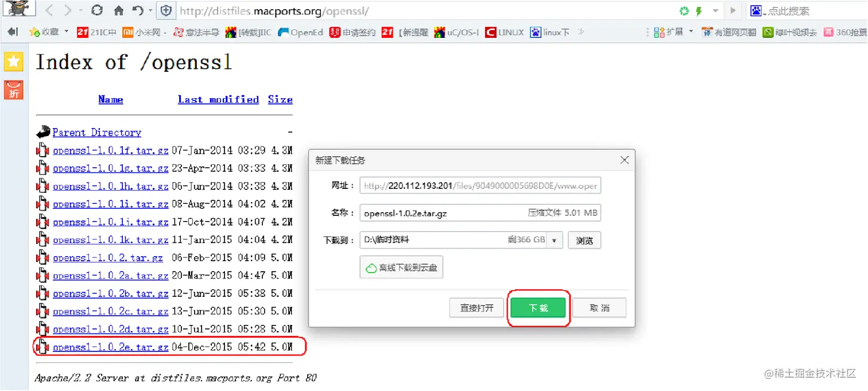
Task: Open the openssl-1.0.2c.tar.gz link
Action: 111,311
